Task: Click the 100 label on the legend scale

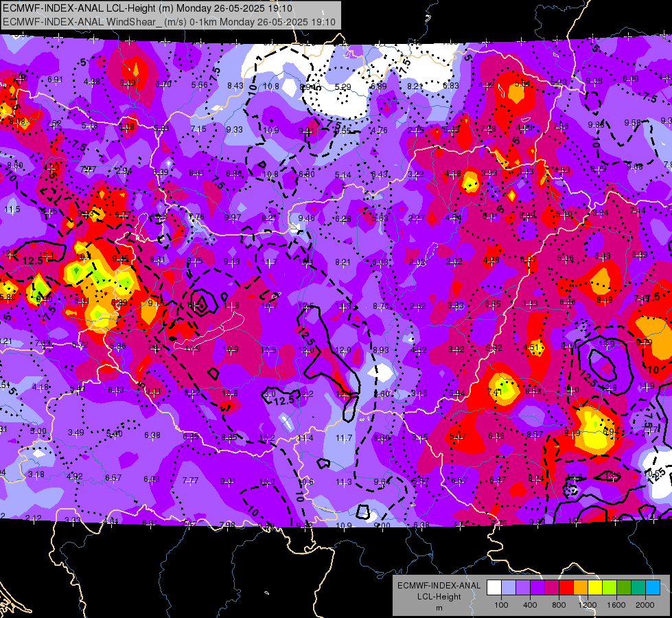Action: [x=501, y=605]
